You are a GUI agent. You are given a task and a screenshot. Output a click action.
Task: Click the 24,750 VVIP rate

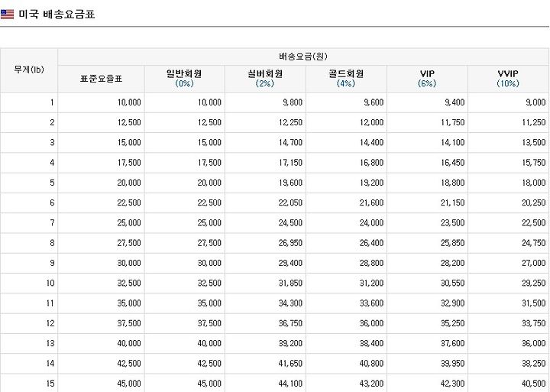click(x=533, y=243)
